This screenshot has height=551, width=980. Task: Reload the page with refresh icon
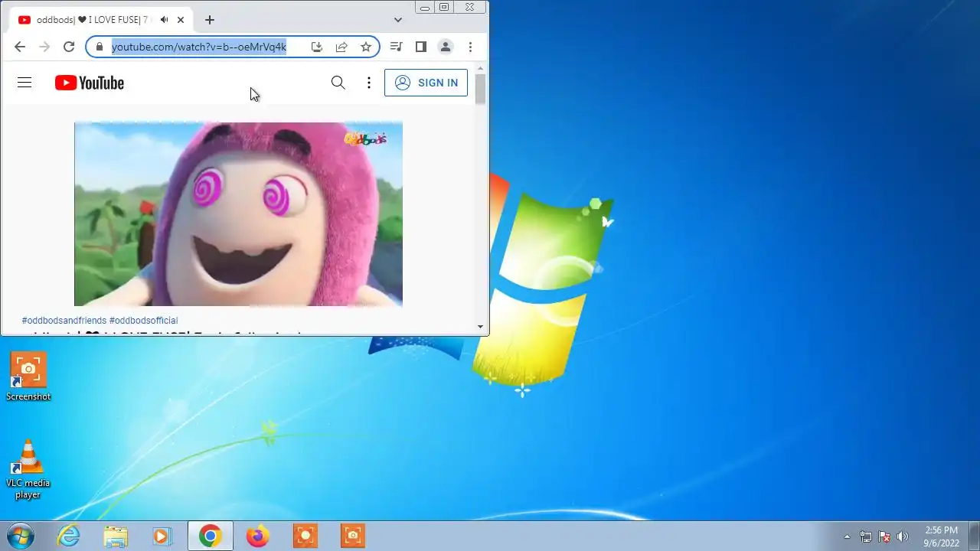pyautogui.click(x=69, y=47)
